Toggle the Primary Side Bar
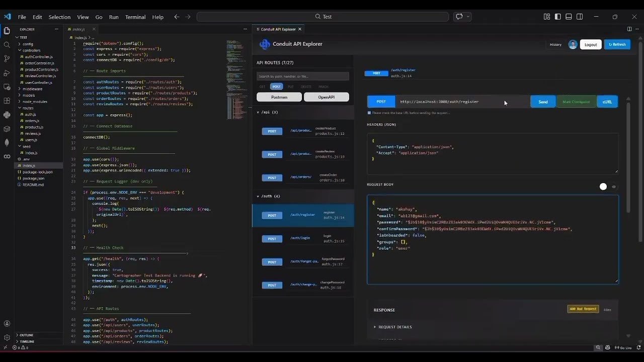 pos(558,17)
